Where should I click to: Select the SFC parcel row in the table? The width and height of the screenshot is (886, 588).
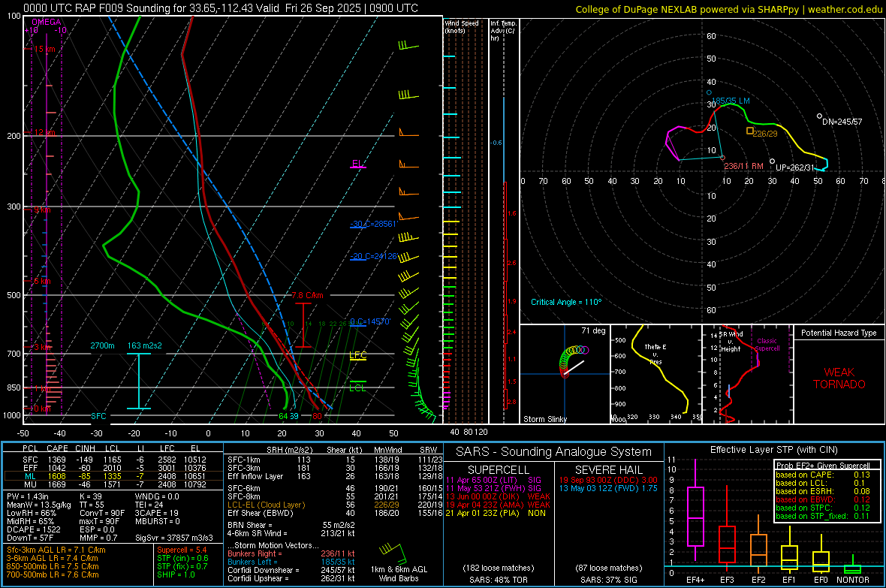pos(113,460)
